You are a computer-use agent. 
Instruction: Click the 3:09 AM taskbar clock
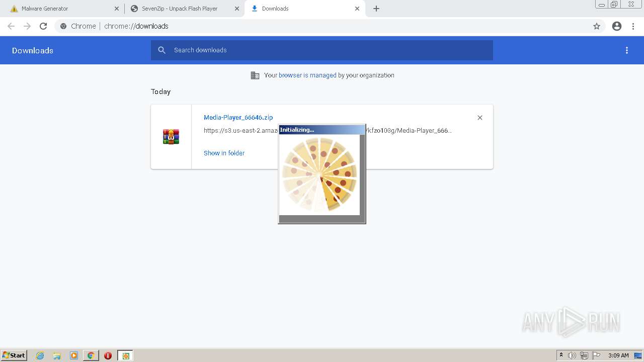[x=618, y=355]
